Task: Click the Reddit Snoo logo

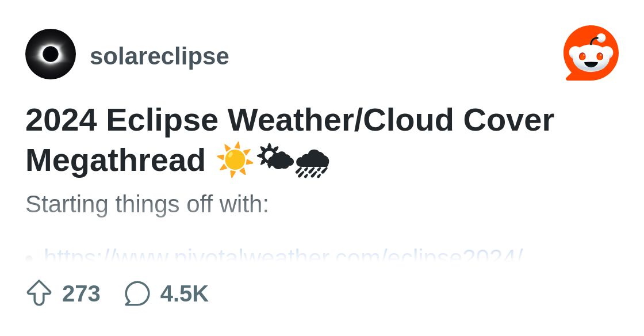Action: (591, 54)
